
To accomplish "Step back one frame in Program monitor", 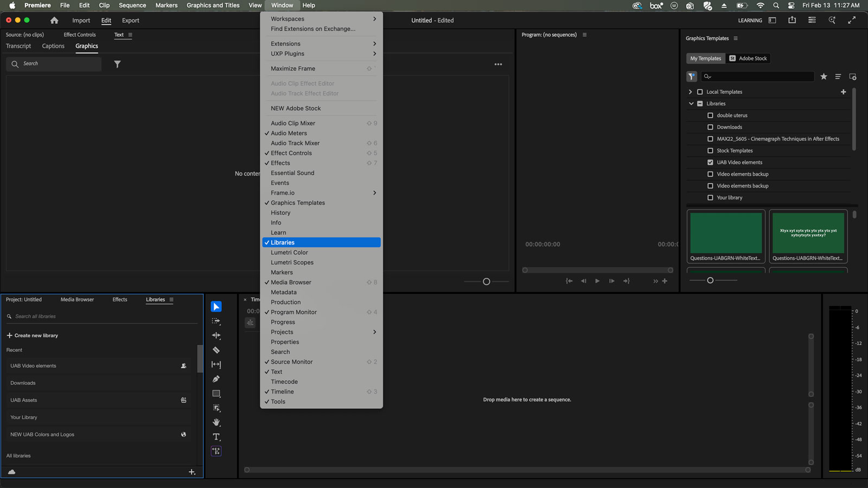I will coord(583,281).
